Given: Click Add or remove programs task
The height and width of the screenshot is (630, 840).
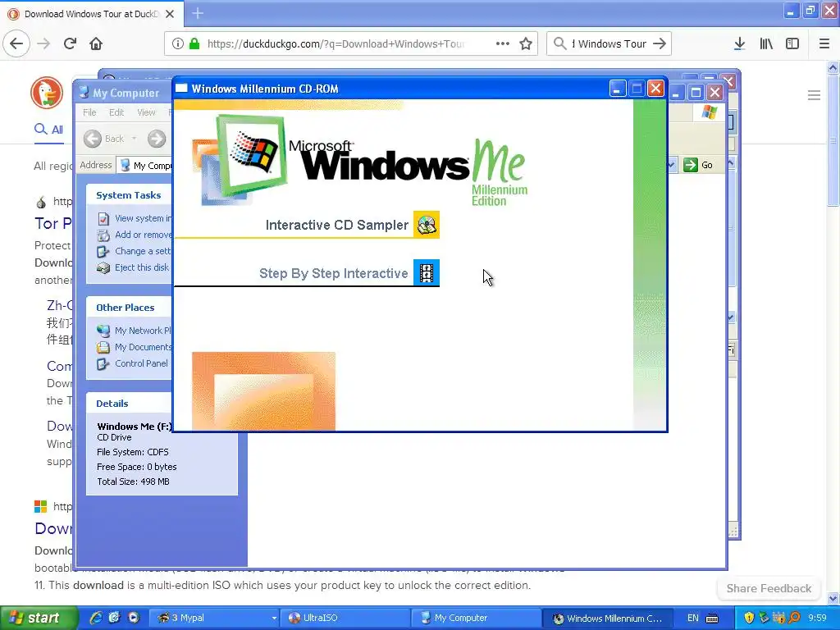Looking at the screenshot, I should click(135, 235).
